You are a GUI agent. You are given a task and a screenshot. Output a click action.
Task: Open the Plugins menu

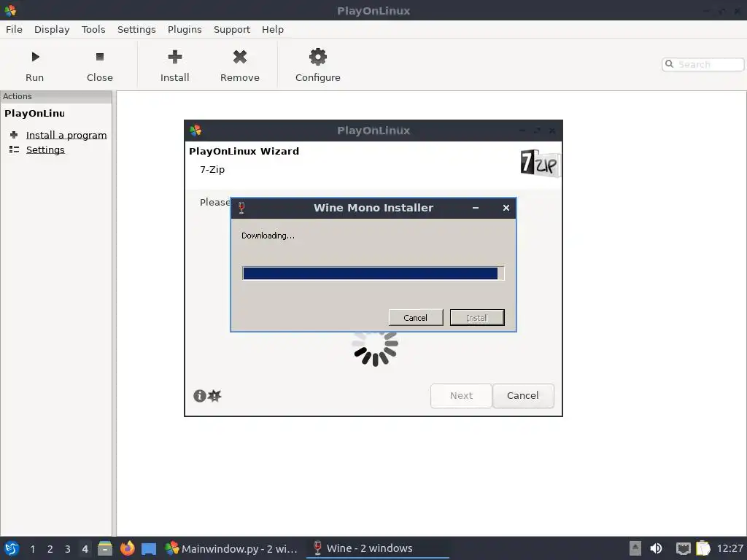pyautogui.click(x=185, y=29)
